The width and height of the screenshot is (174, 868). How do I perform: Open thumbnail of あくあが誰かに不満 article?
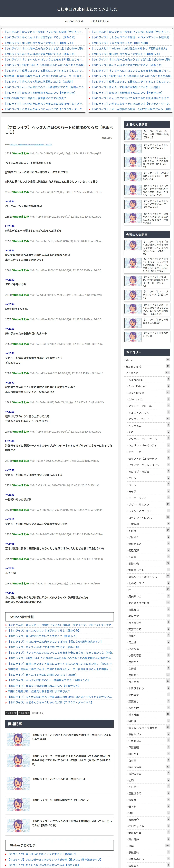(133, 245)
